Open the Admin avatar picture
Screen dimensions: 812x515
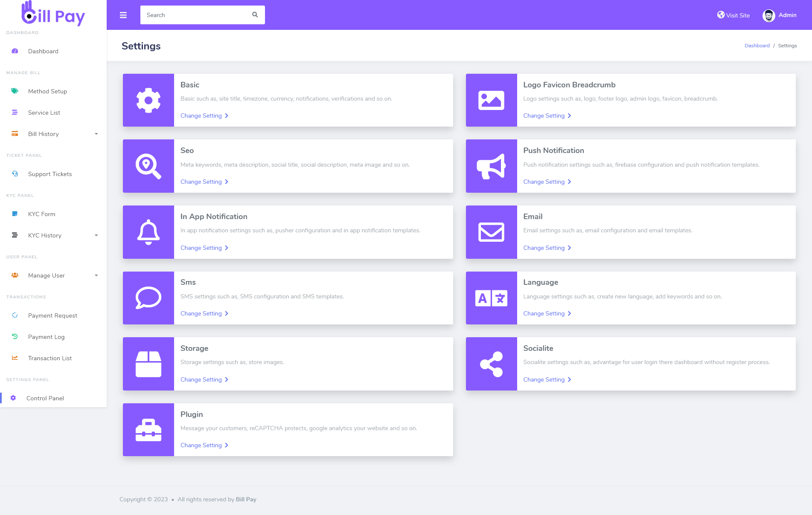point(769,15)
